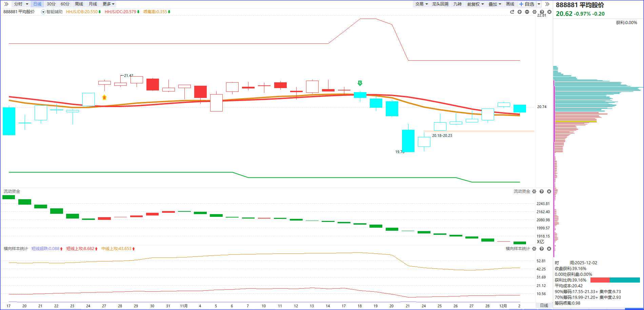Click the 70%筹码 distribution line
This screenshot has height=310, width=644.
588,297
